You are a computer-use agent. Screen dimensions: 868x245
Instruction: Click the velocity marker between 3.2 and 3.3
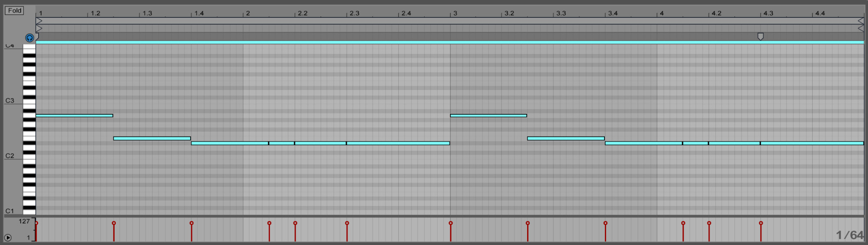[528, 223]
